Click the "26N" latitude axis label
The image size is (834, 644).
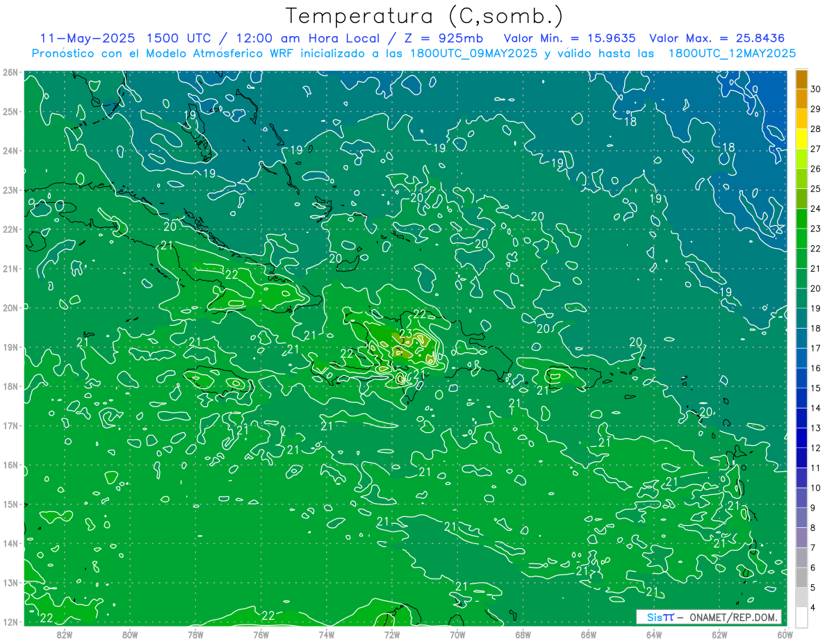pyautogui.click(x=10, y=72)
